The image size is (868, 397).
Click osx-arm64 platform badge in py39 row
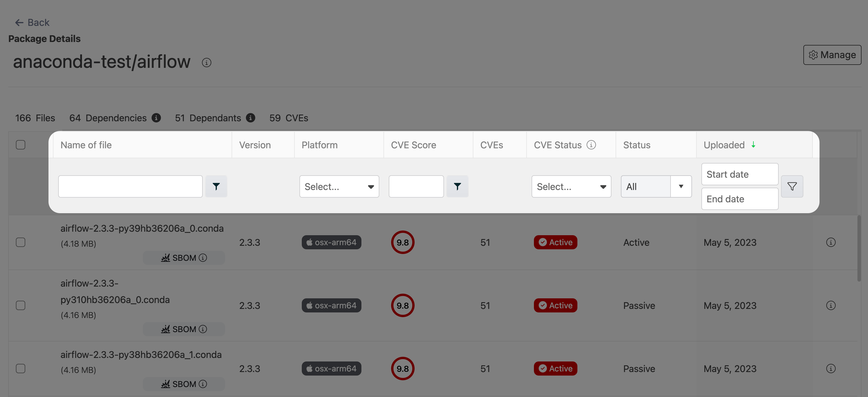[331, 242]
